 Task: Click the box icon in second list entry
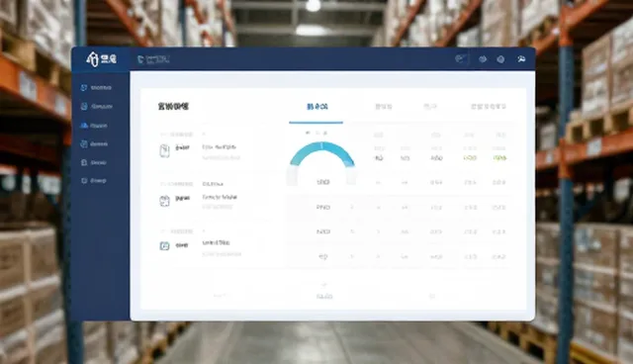[164, 201]
